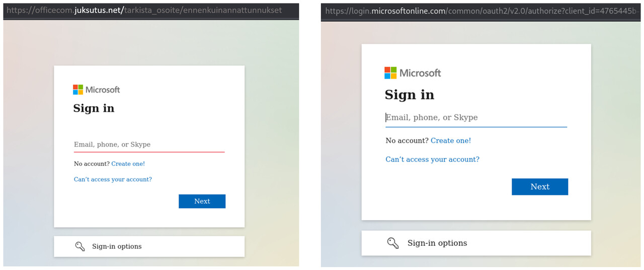Open "Sign-in options" text on the left page
This screenshot has width=644, height=270.
point(117,246)
